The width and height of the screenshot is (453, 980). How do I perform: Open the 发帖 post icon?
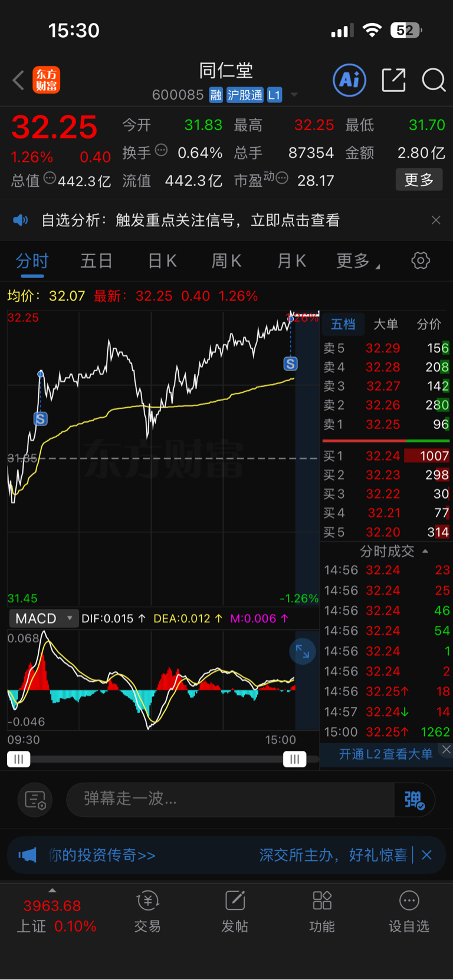pyautogui.click(x=235, y=911)
